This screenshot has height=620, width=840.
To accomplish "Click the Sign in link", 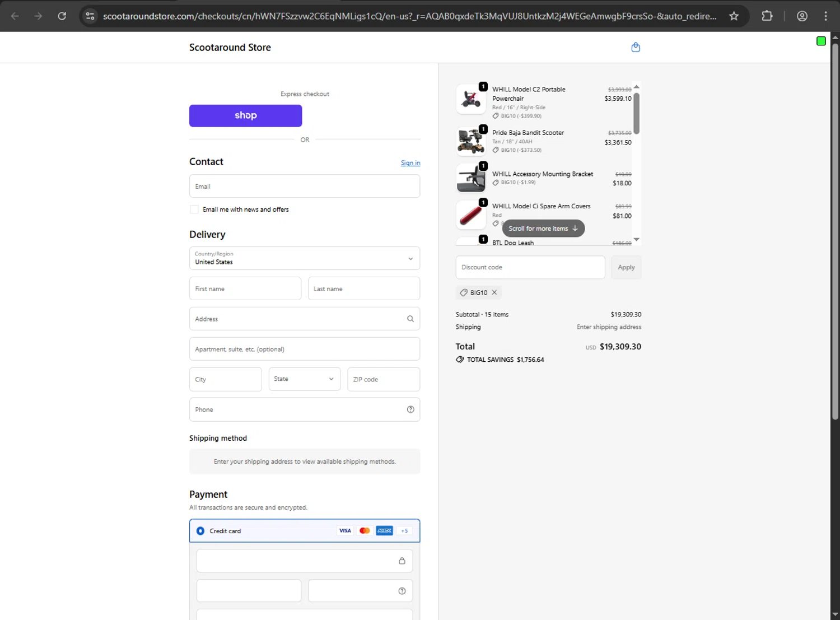I will [410, 163].
